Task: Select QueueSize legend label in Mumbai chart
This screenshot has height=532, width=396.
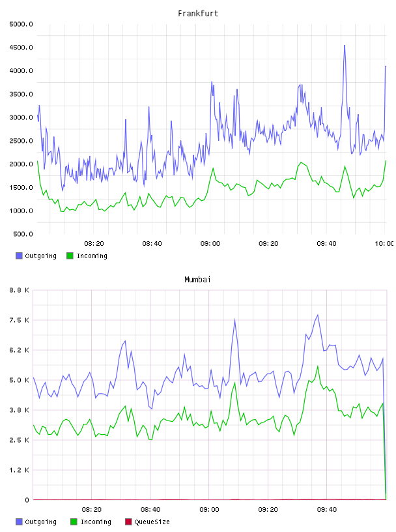Action: [x=152, y=522]
